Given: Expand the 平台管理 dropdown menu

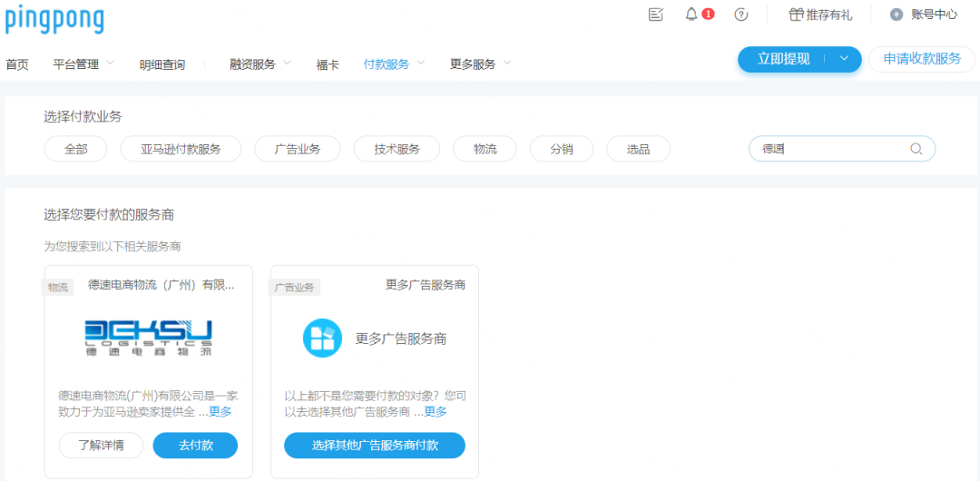Looking at the screenshot, I should click(x=83, y=64).
